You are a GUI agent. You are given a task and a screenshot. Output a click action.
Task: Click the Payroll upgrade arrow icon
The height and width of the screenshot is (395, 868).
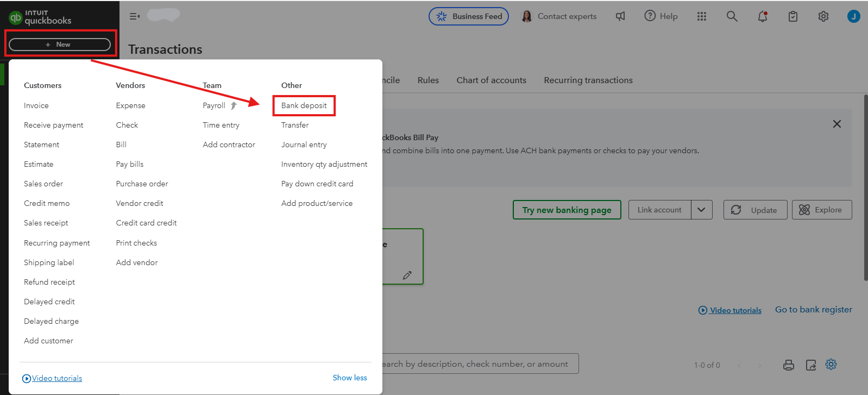pos(234,105)
